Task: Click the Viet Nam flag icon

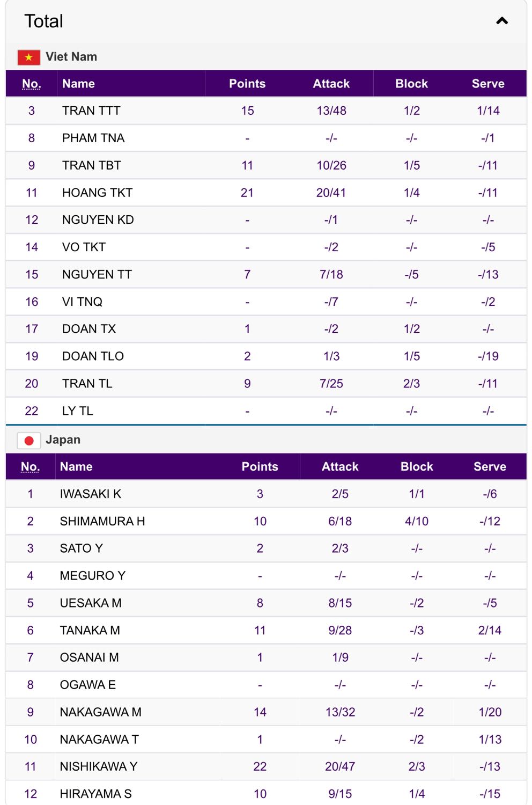Action: (x=29, y=57)
